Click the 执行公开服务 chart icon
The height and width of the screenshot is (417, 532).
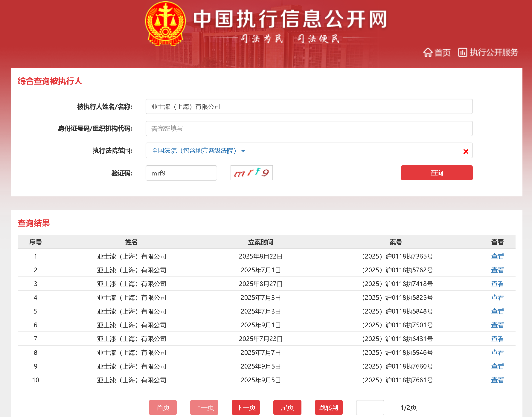pos(462,52)
